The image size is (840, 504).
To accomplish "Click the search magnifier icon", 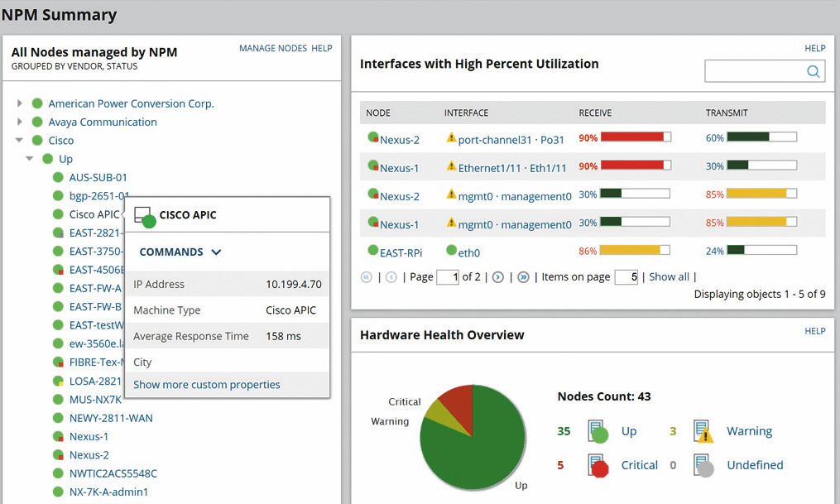I will coord(813,72).
